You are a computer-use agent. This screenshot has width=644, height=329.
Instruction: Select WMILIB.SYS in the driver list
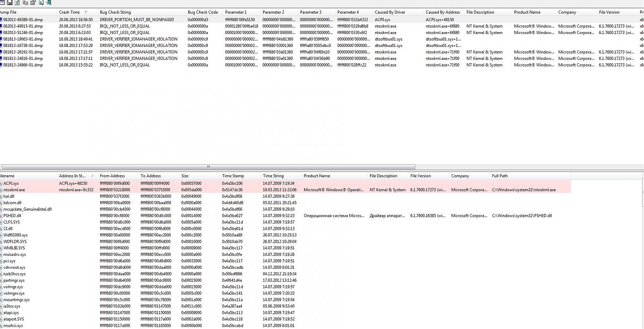(14, 248)
